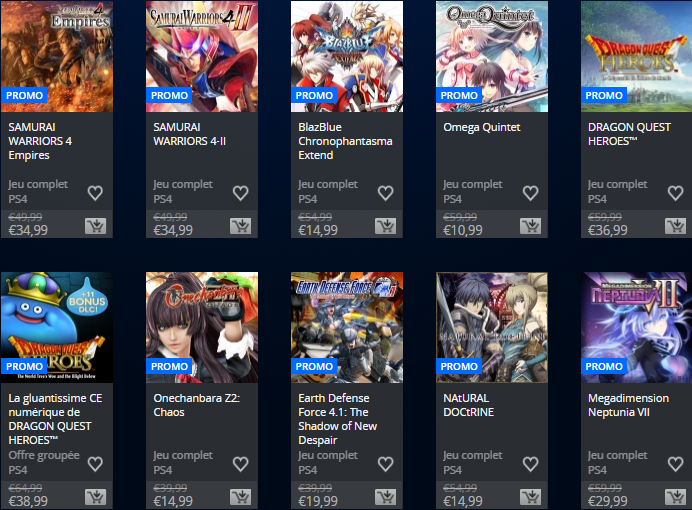Viewport: 692px width, 510px height.
Task: Open the BlazBlue Chronophantasma Extend title link
Action: (345, 141)
